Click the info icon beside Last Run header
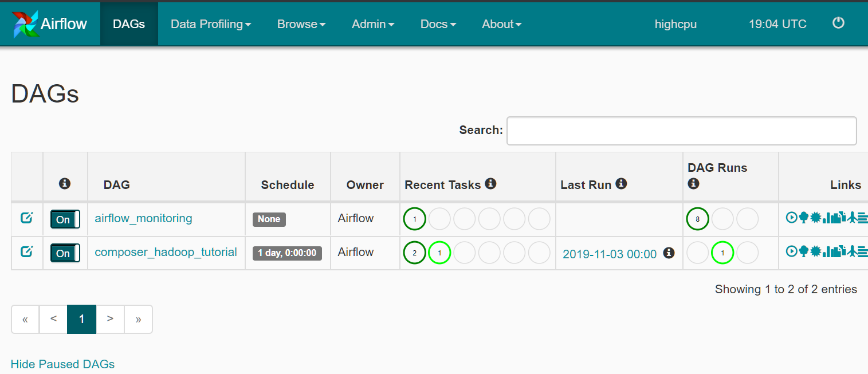The width and height of the screenshot is (868, 374). 621,183
